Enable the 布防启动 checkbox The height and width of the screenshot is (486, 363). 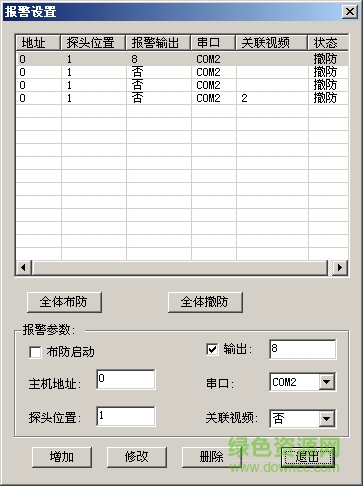point(35,352)
